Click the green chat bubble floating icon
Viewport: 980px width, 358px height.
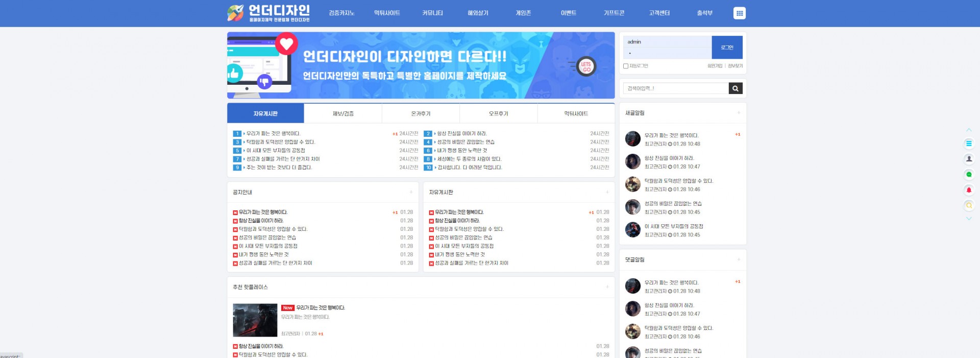[968, 175]
